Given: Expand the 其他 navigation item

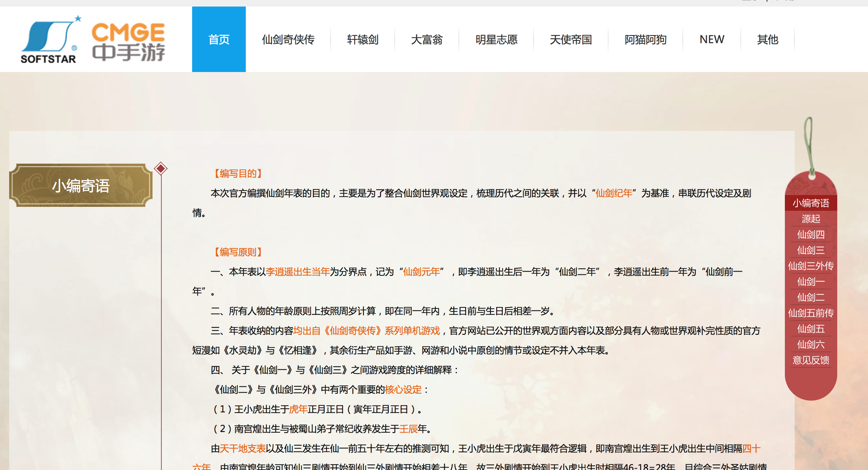Looking at the screenshot, I should (x=768, y=39).
